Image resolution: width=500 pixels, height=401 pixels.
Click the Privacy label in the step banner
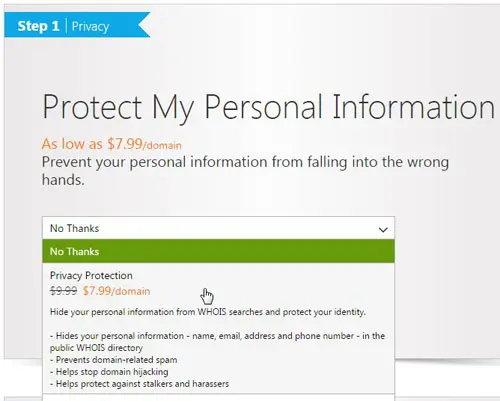[x=90, y=26]
